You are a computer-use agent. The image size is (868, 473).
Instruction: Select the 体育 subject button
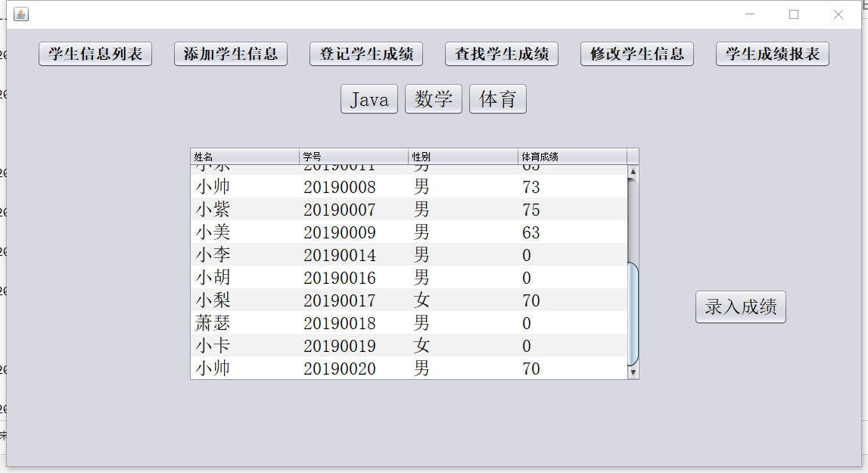click(x=498, y=99)
